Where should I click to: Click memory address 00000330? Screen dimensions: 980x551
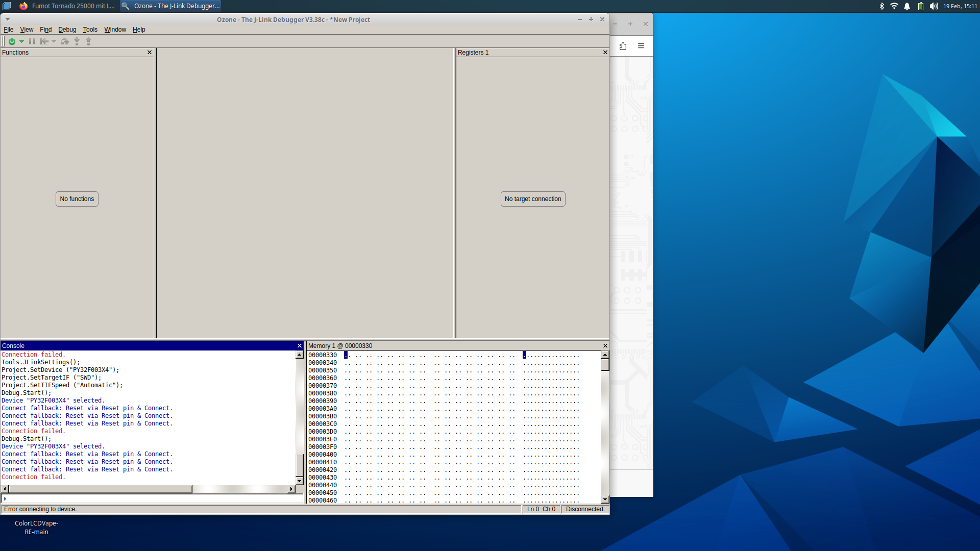[x=323, y=355]
